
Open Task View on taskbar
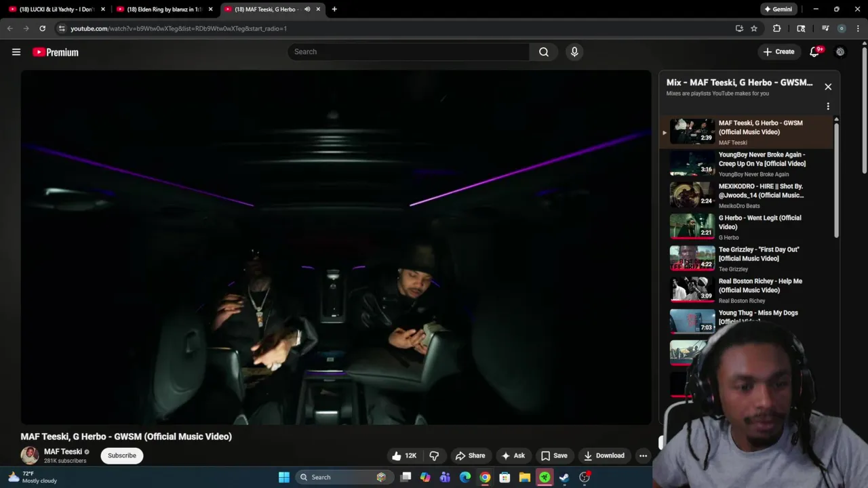coord(406,477)
